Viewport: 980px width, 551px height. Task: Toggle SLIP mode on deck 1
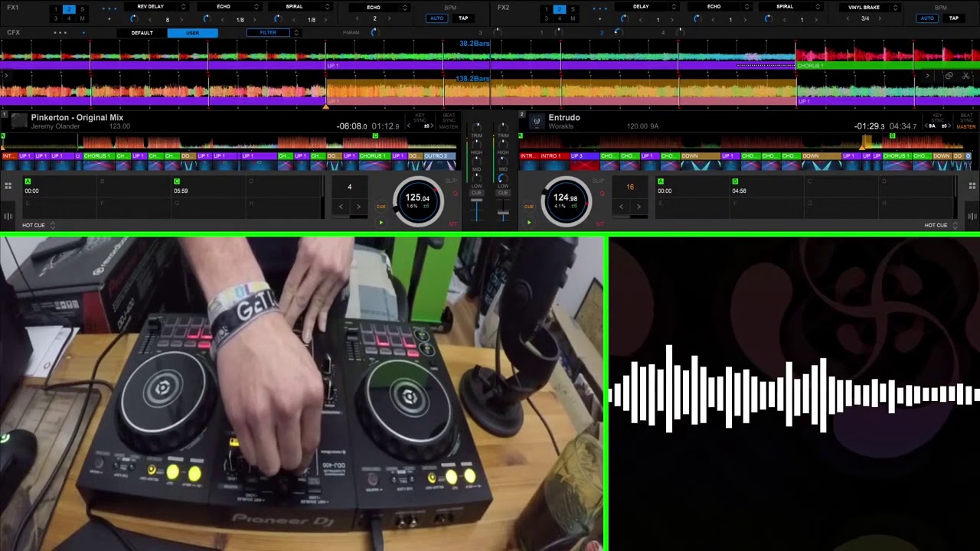[452, 181]
